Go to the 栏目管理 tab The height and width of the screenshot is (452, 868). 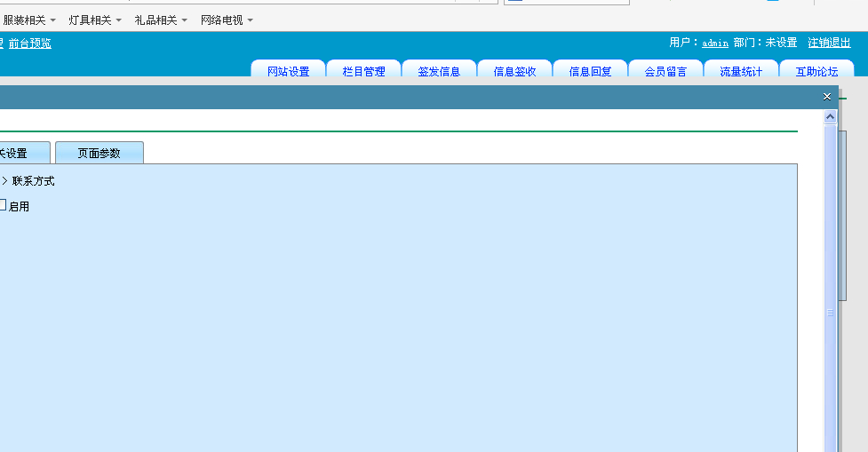coord(364,71)
